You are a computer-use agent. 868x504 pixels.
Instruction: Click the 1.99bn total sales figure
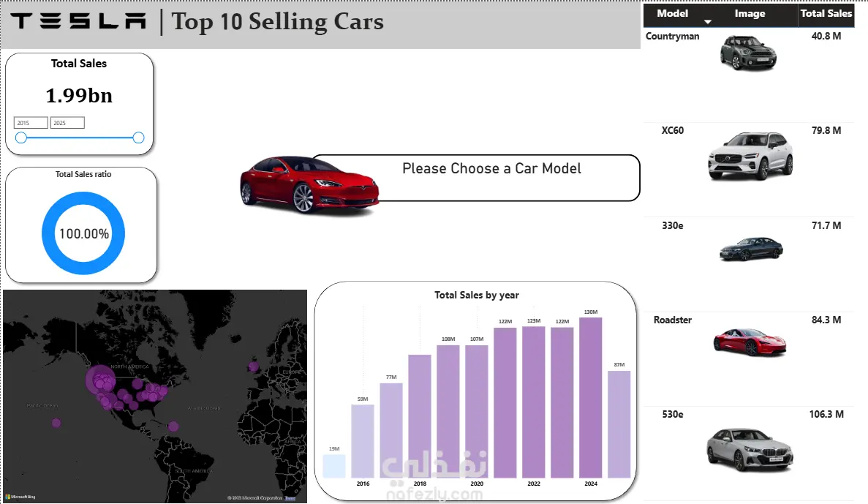point(79,96)
